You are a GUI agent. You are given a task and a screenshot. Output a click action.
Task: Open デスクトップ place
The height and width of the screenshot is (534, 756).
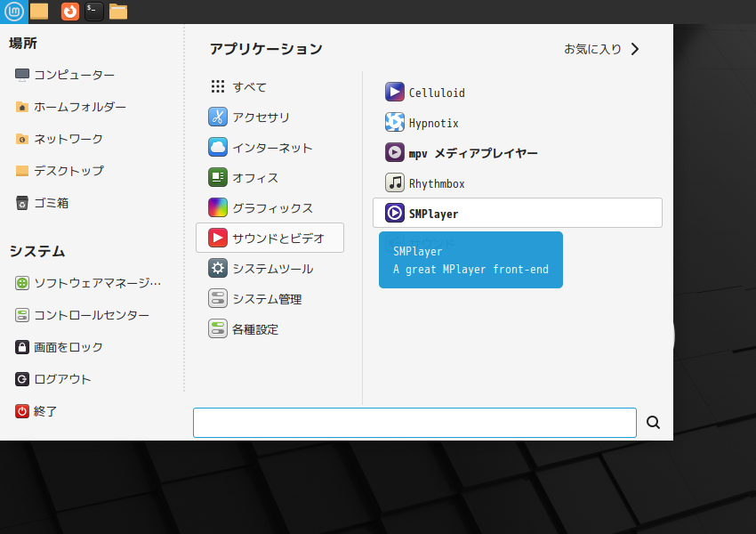68,171
